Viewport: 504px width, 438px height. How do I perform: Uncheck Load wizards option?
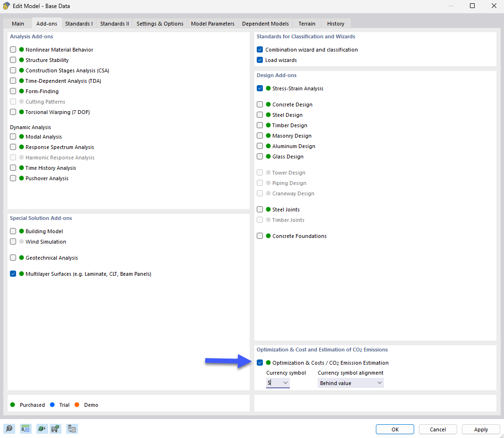260,60
